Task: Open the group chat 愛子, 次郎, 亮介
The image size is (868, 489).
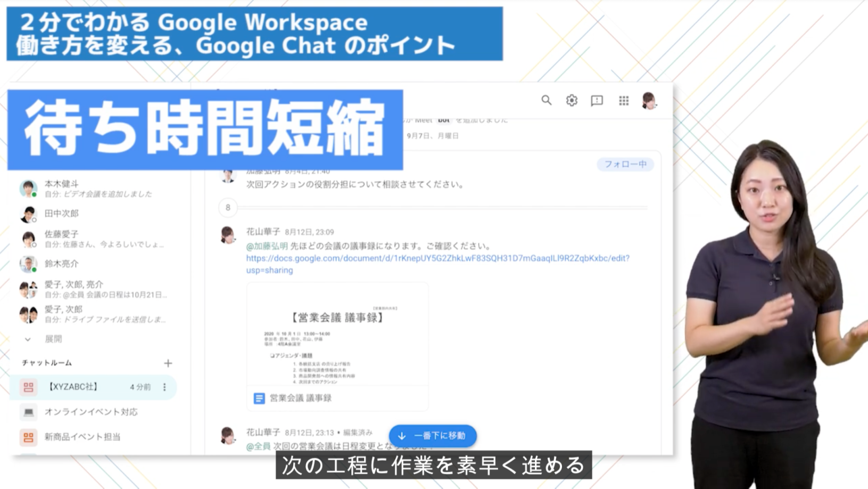Action: [93, 289]
